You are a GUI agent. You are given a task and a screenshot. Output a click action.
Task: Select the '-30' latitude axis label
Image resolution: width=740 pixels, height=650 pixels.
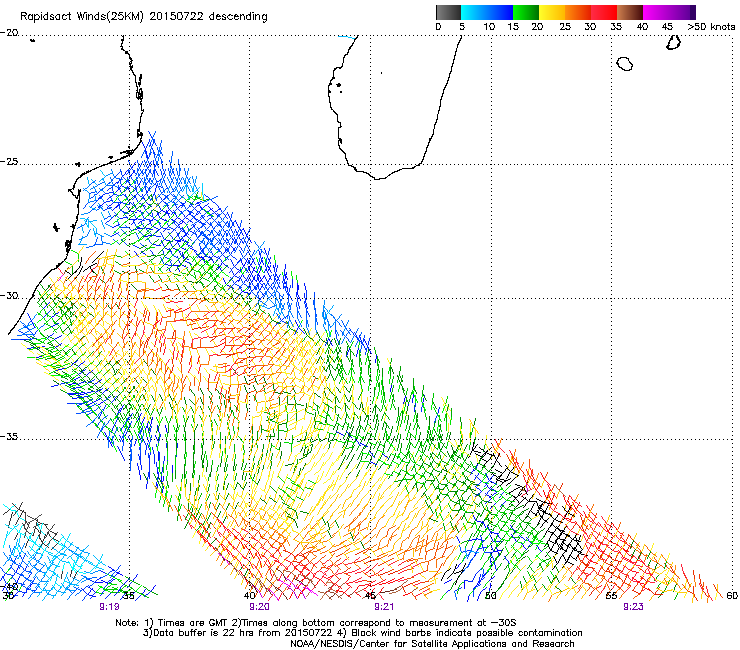point(9,296)
